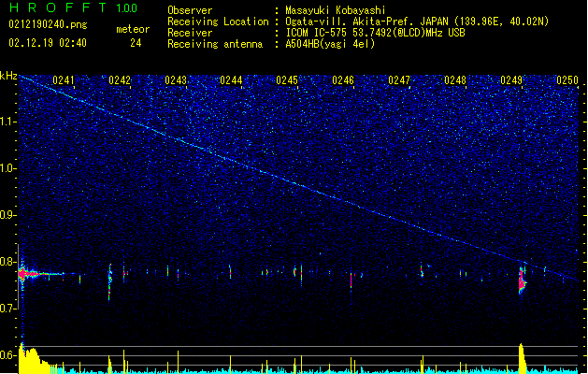588x374 pixels.
Task: Click the 0246 time marker
Action: [343, 79]
